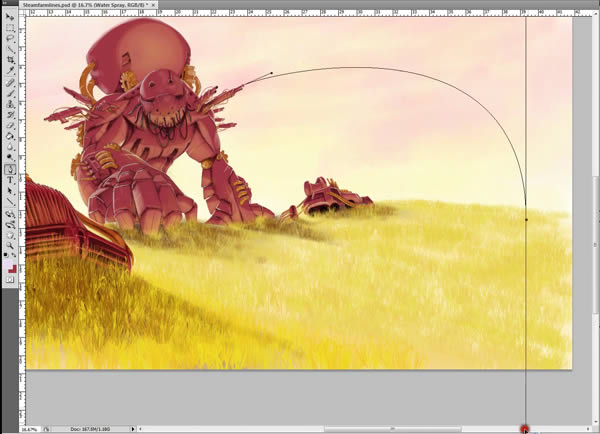Select the 3D Object Rotate tool
600x434 pixels.
[x=10, y=214]
